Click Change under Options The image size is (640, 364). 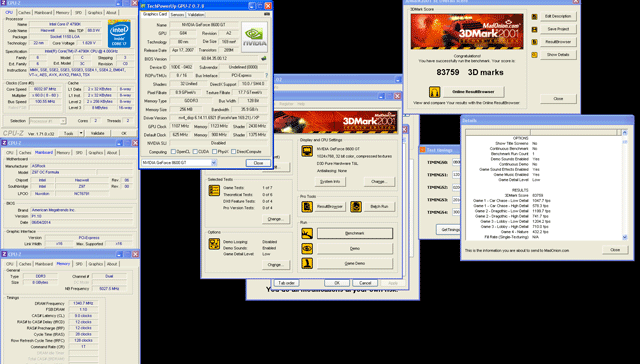pyautogui.click(x=276, y=264)
